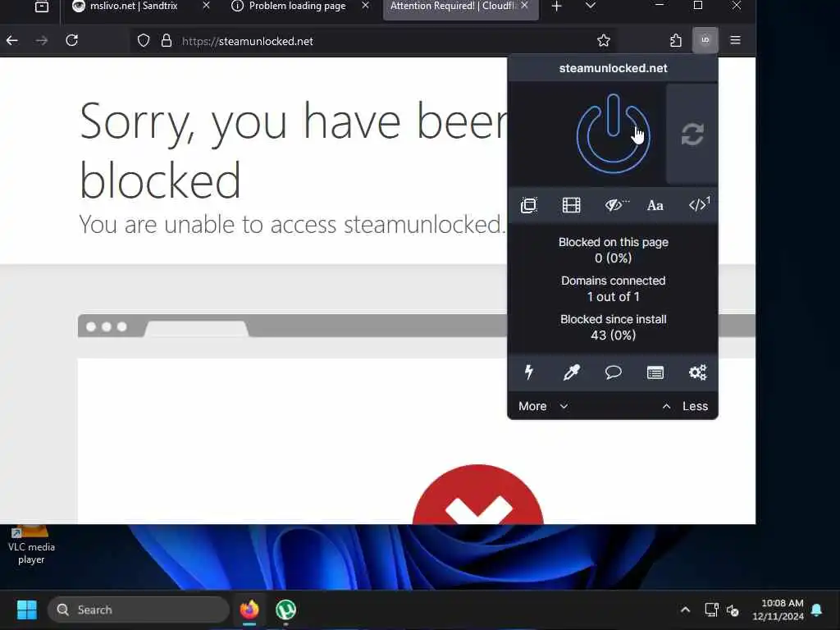Click network status tray icon

(711, 609)
